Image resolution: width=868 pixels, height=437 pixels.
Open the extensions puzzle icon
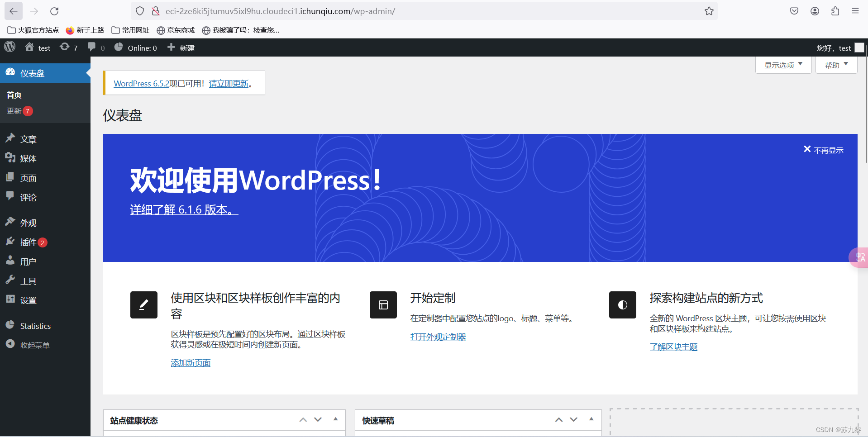(x=835, y=11)
